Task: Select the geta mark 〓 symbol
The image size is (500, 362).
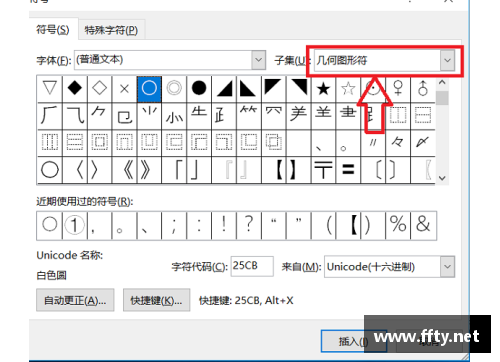Action: 348,170
